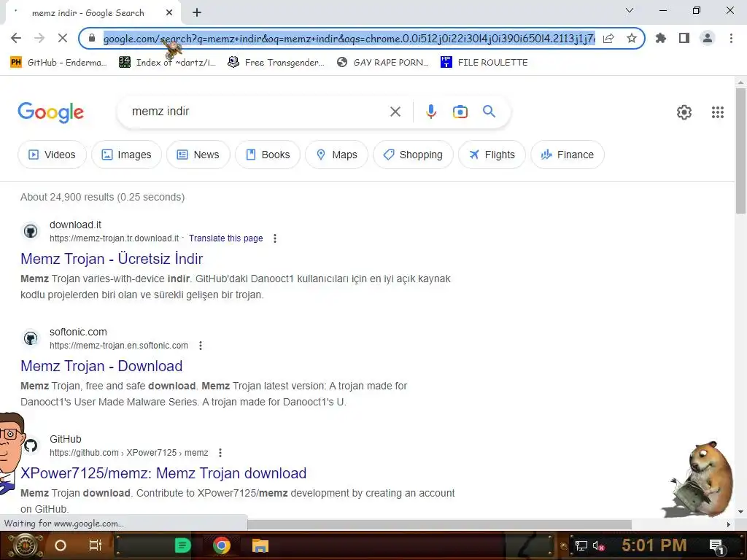Open a new tab
Image resolution: width=747 pixels, height=560 pixels.
[x=197, y=13]
